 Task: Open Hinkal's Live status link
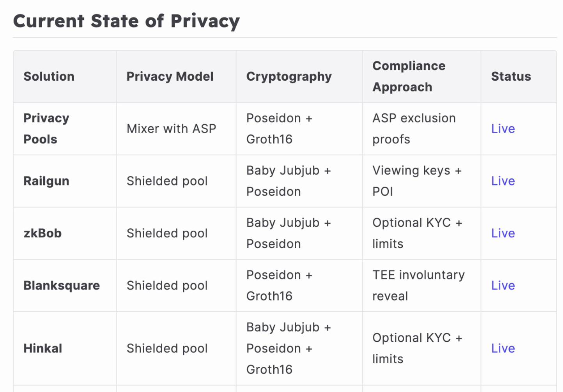tap(503, 348)
